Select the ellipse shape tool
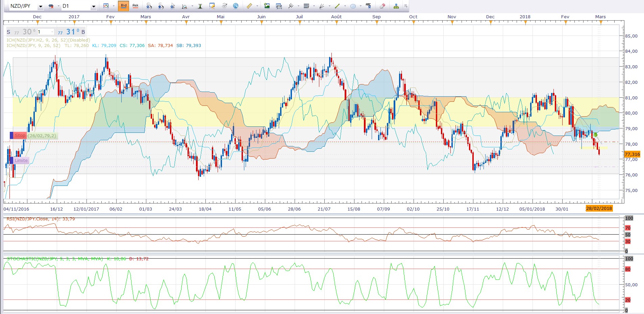 353,6
